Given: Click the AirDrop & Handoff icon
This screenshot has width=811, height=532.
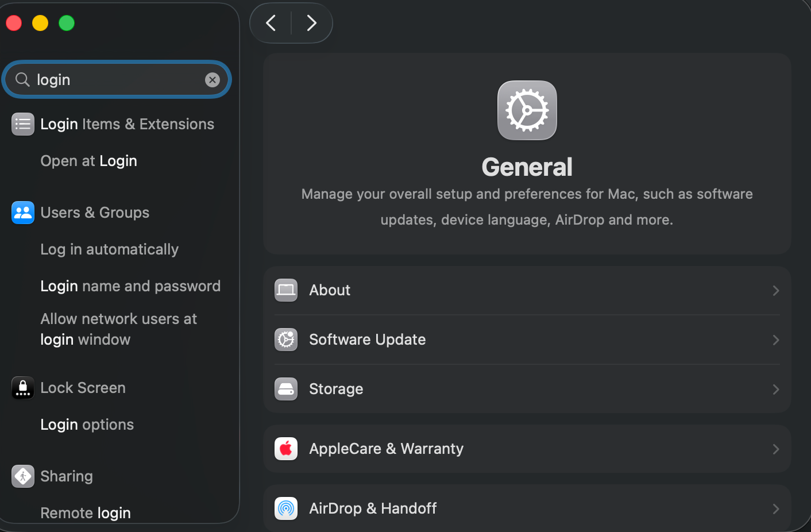Looking at the screenshot, I should coord(286,508).
